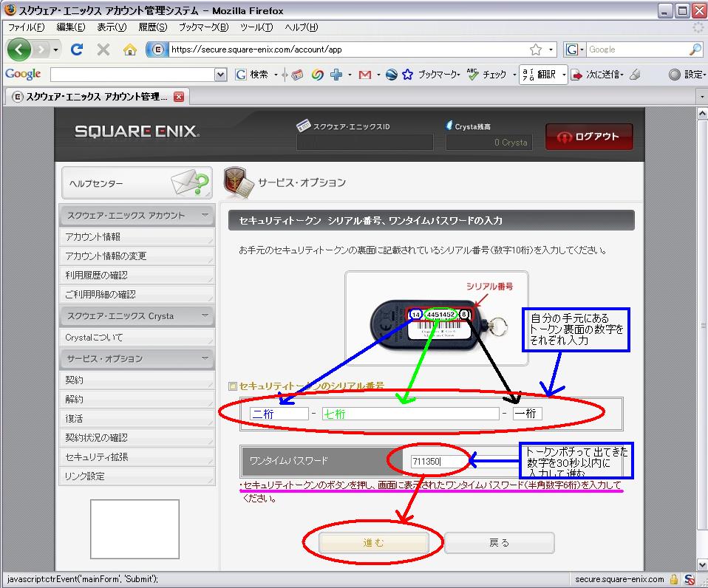Open the 編集 menu
The width and height of the screenshot is (708, 588).
tap(70, 27)
